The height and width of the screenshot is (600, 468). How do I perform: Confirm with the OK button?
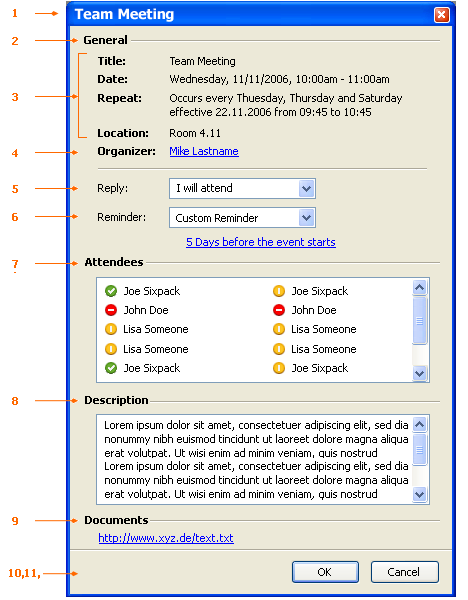click(x=325, y=572)
